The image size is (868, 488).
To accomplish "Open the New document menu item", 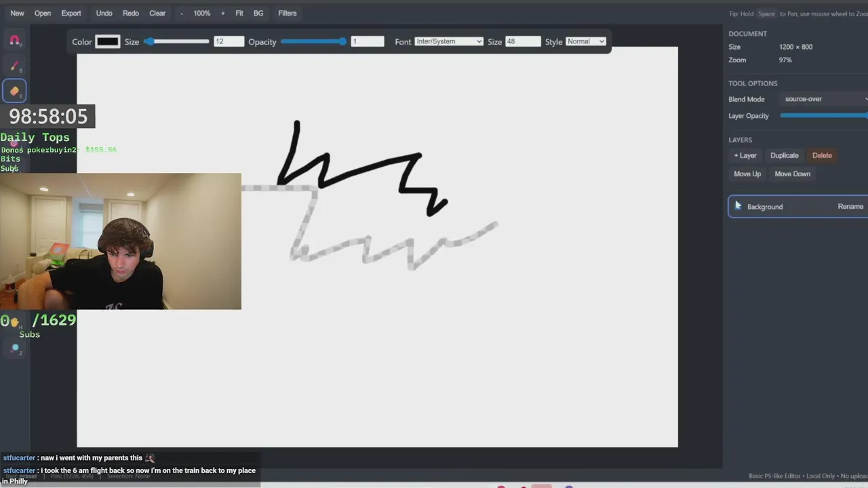I will click(x=17, y=13).
